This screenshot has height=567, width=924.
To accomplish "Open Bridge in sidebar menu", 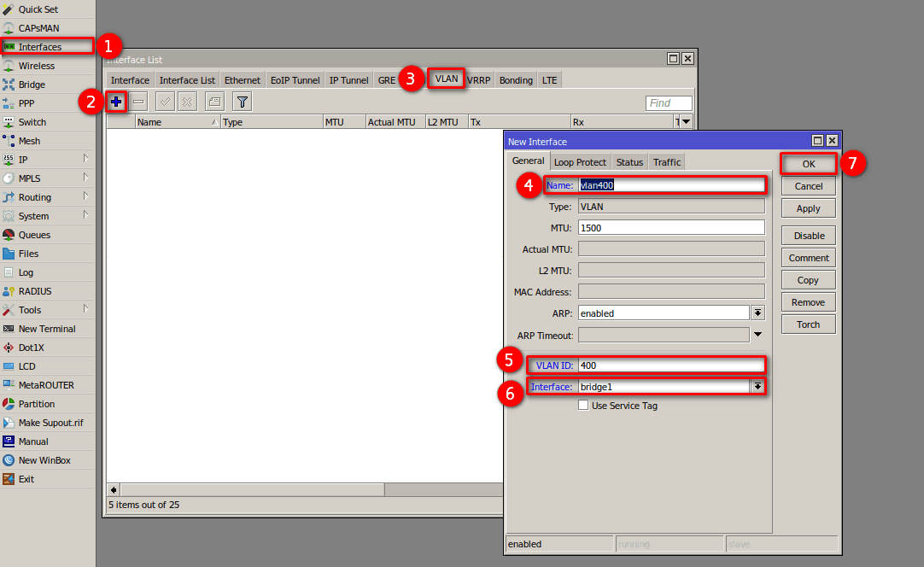I will tap(32, 85).
